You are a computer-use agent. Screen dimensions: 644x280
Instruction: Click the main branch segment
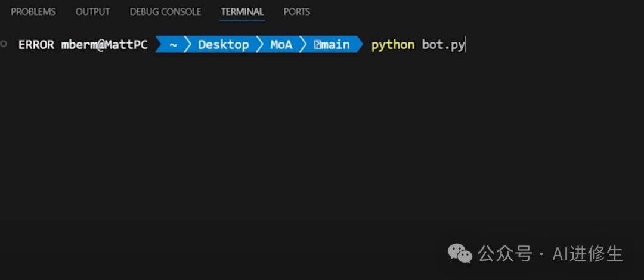[336, 45]
